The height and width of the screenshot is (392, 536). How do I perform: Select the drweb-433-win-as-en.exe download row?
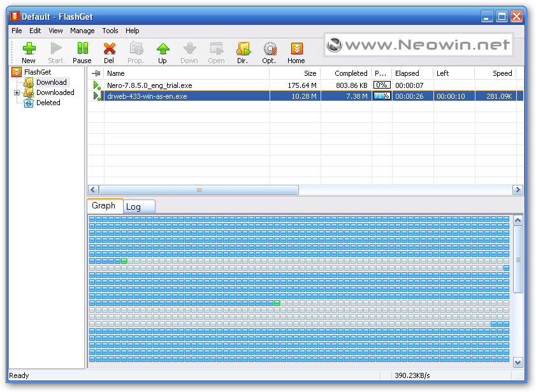click(305, 96)
